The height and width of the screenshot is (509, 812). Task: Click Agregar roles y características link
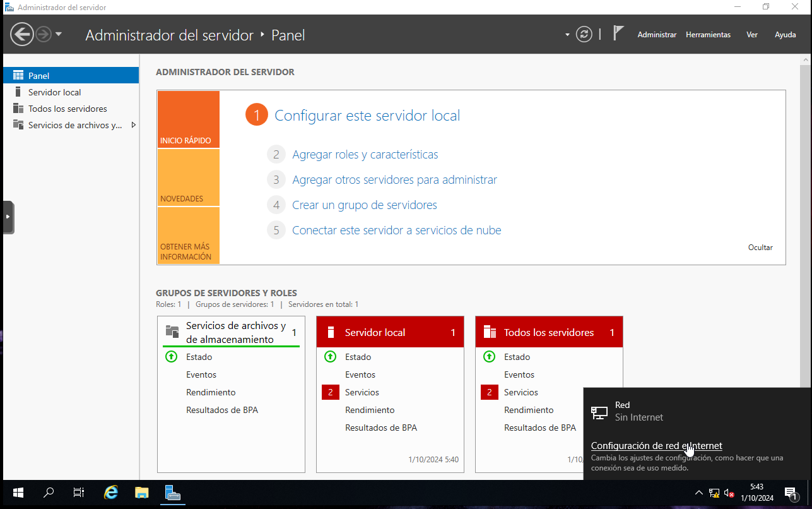365,155
